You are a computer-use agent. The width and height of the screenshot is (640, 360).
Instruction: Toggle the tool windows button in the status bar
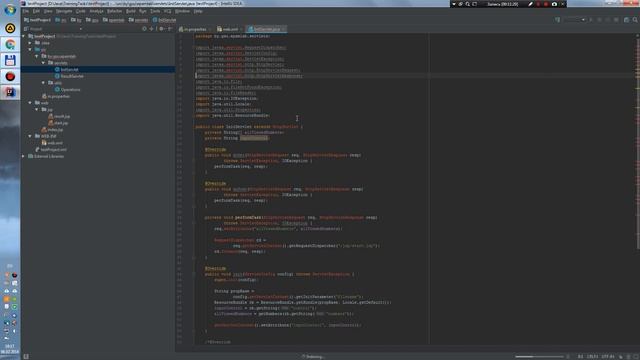tap(26, 356)
